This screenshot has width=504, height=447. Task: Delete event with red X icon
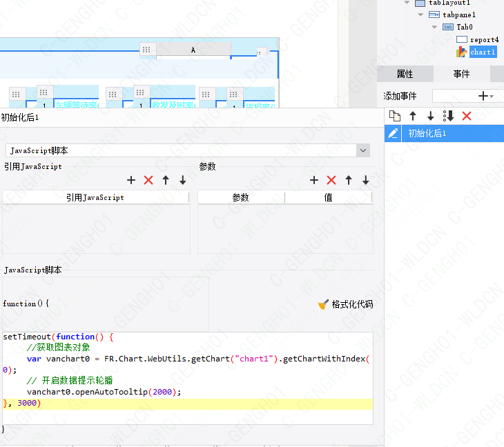[467, 116]
